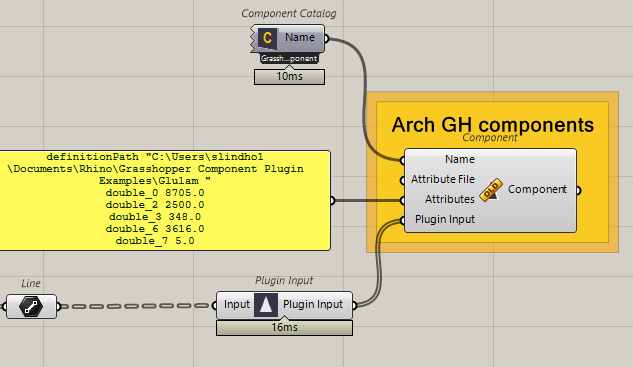Image resolution: width=633 pixels, height=367 pixels.
Task: Click the Plugin Input triangle icon
Action: pyautogui.click(x=266, y=305)
